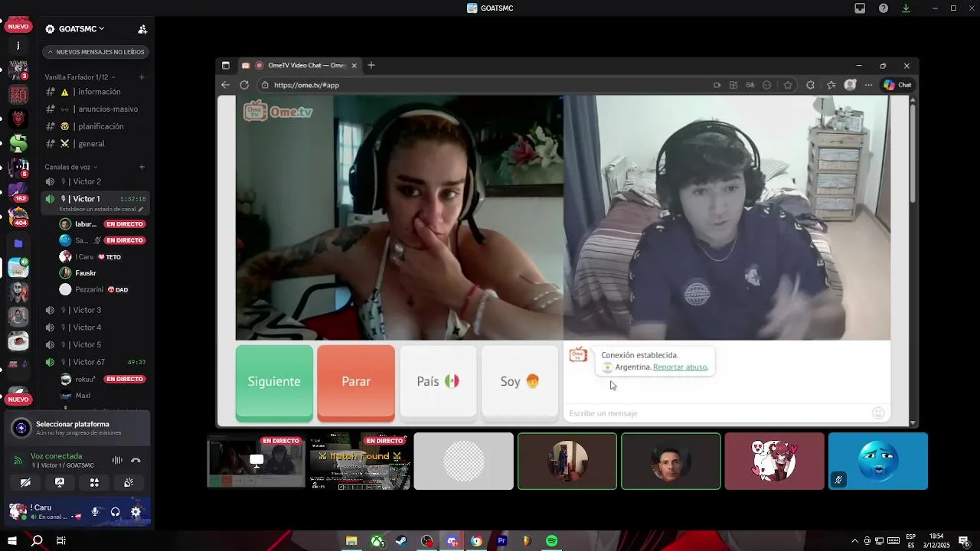This screenshot has height=551, width=980.
Task: Open the activities launcher icon
Action: pyautogui.click(x=94, y=483)
